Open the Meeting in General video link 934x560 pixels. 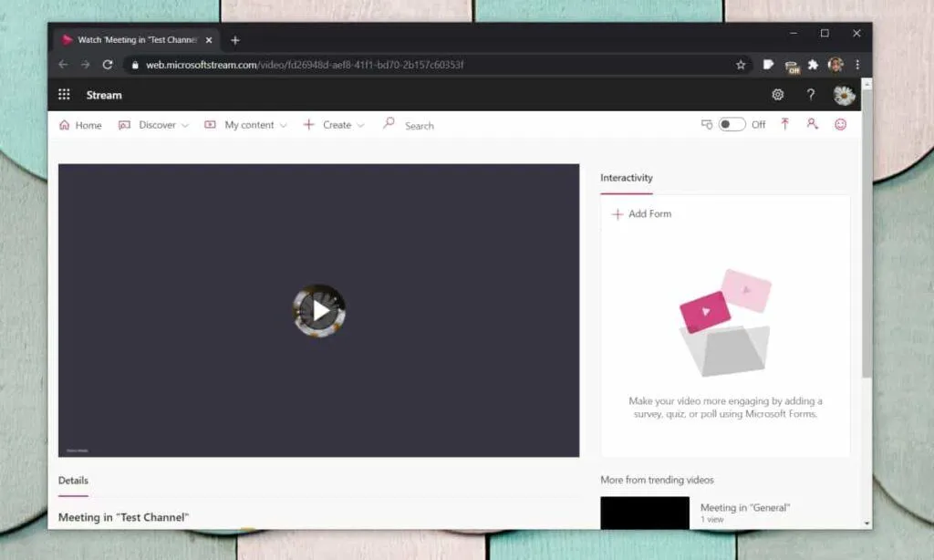click(x=745, y=507)
